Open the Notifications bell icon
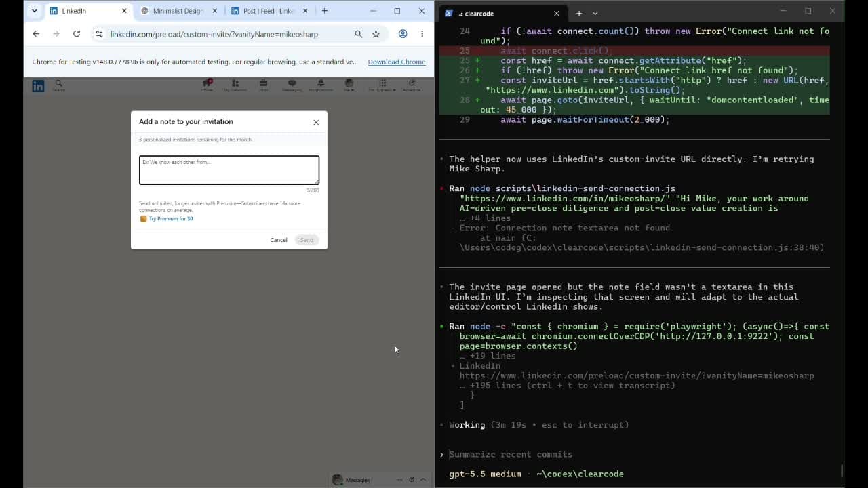 [x=321, y=85]
